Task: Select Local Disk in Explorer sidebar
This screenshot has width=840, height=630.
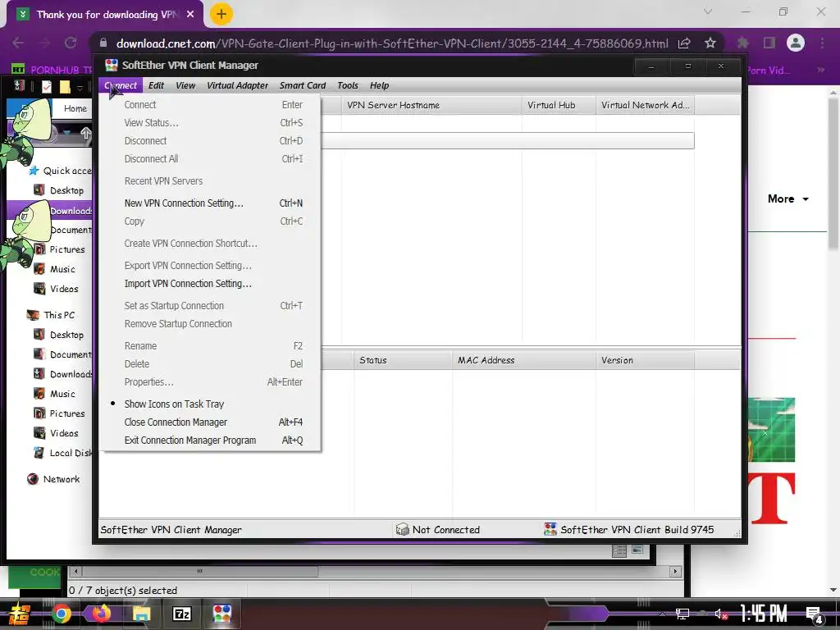Action: click(62, 453)
